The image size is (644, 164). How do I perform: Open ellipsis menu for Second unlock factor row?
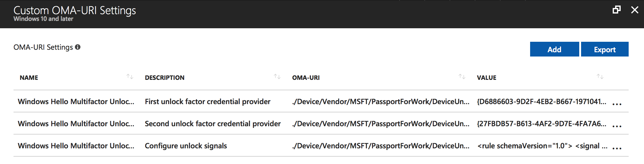coord(617,126)
